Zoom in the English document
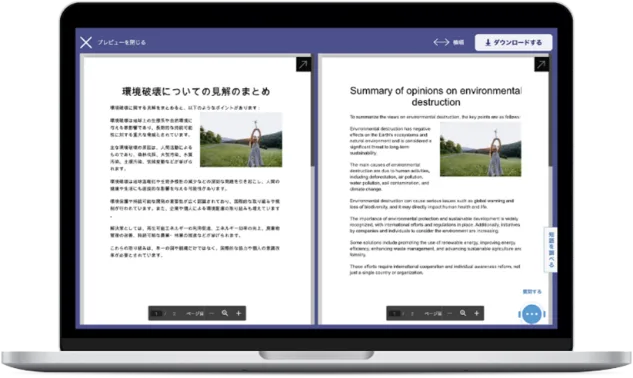The width and height of the screenshot is (633, 378). [x=477, y=313]
